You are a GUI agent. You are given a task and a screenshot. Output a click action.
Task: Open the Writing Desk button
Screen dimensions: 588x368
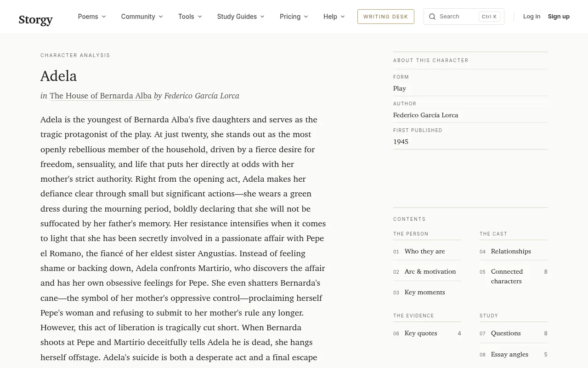[386, 17]
